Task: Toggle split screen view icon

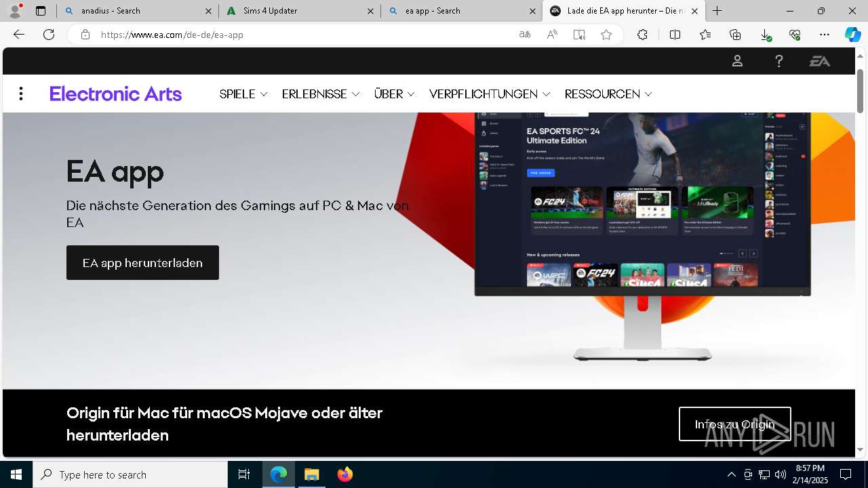Action: pyautogui.click(x=675, y=35)
